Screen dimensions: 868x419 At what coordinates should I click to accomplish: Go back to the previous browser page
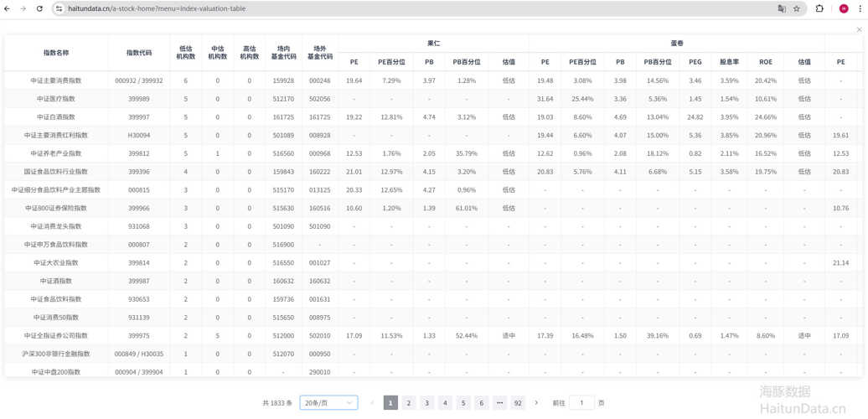8,9
